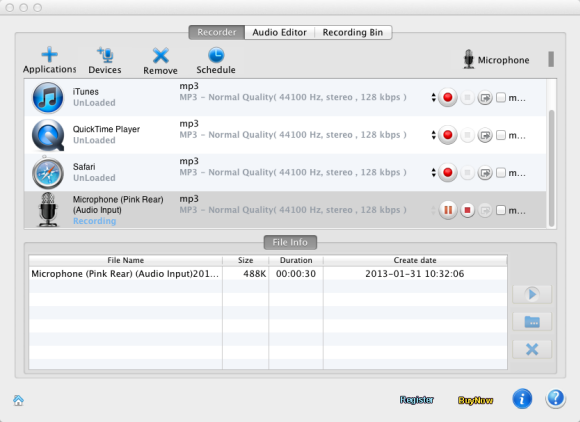The image size is (580, 422).
Task: Select the QuickTime Player source name
Action: [106, 129]
